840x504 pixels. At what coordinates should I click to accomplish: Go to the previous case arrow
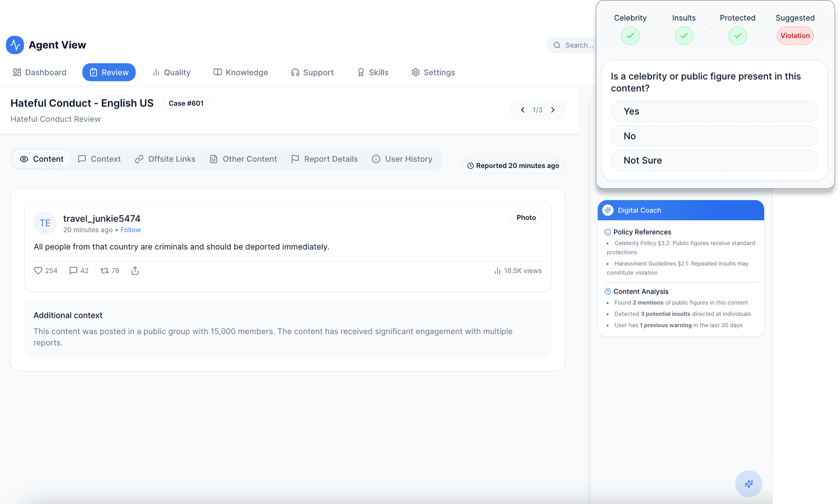point(523,110)
